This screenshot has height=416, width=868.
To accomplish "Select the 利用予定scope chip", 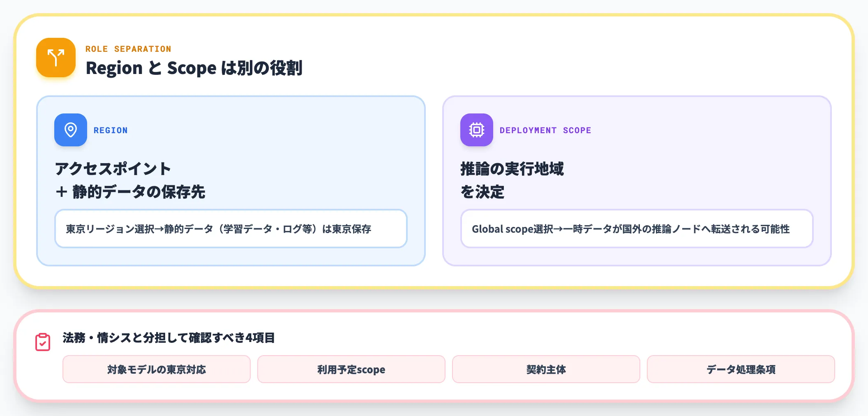I will point(351,369).
